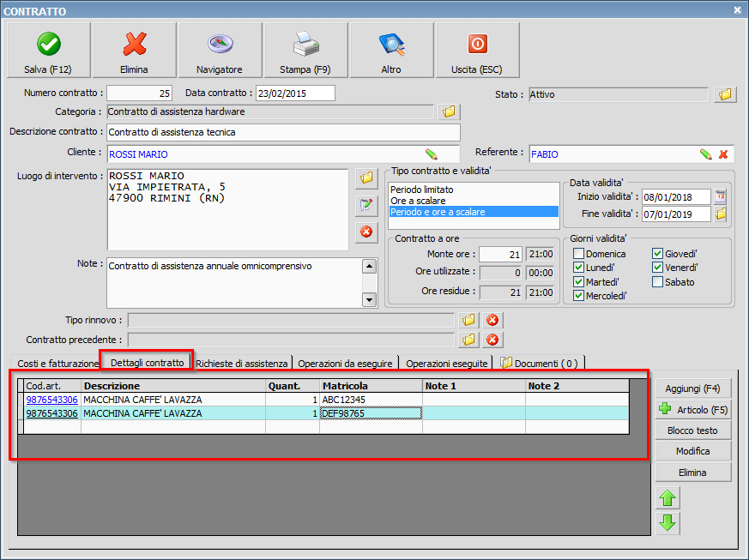The height and width of the screenshot is (560, 749).
Task: Open Fine validita' folder icon
Action: pos(721,214)
